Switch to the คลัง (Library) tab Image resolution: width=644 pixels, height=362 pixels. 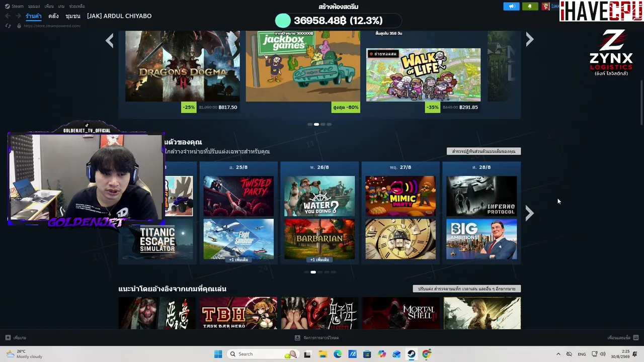[x=53, y=16]
